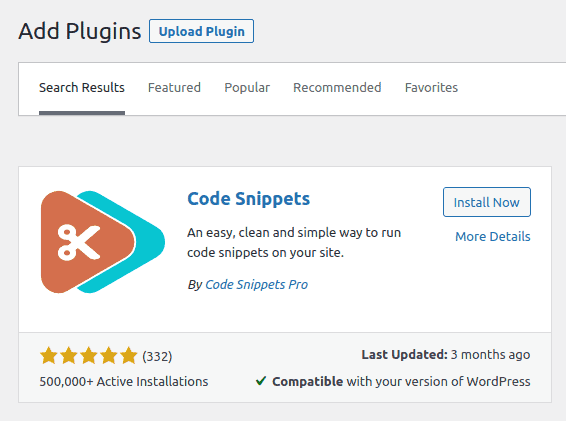Click the teal triangle behind the logo
Screen dimensions: 566x421
[x=150, y=242]
